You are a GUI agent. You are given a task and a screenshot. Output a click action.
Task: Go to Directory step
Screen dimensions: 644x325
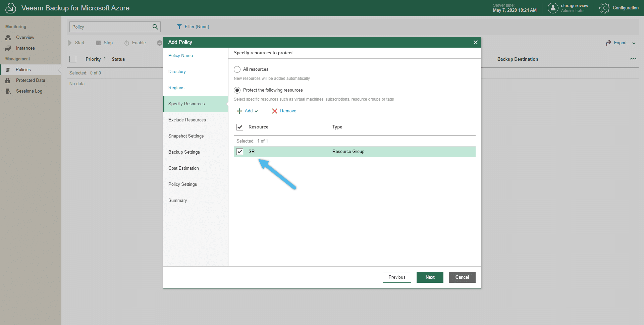click(x=177, y=72)
